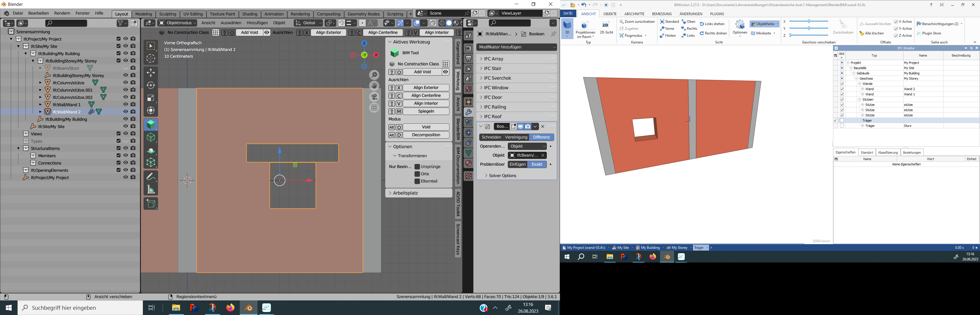Click the viewport zoom magnifier icon

(374, 75)
